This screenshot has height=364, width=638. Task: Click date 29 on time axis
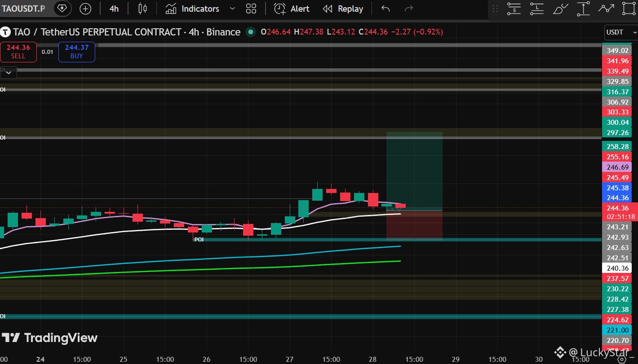coord(456,359)
